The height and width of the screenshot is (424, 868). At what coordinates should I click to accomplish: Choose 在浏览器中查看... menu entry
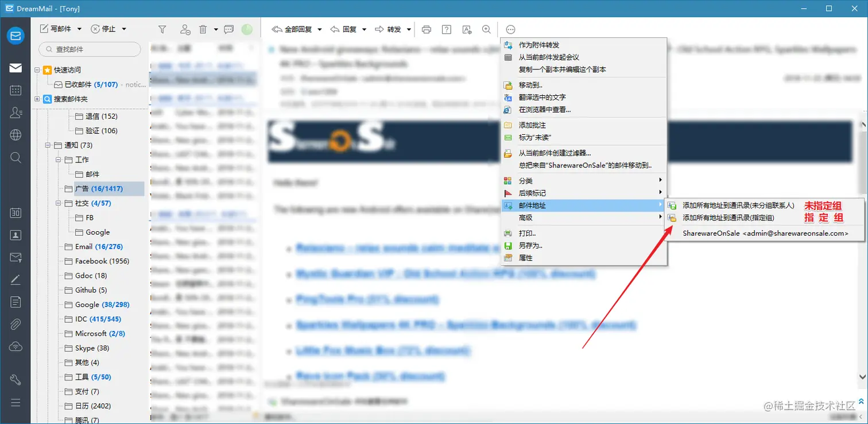click(x=584, y=109)
